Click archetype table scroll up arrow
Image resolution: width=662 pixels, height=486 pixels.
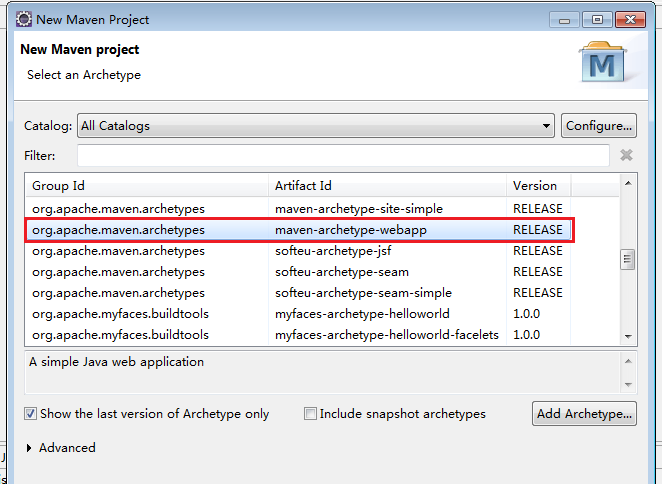click(x=628, y=183)
